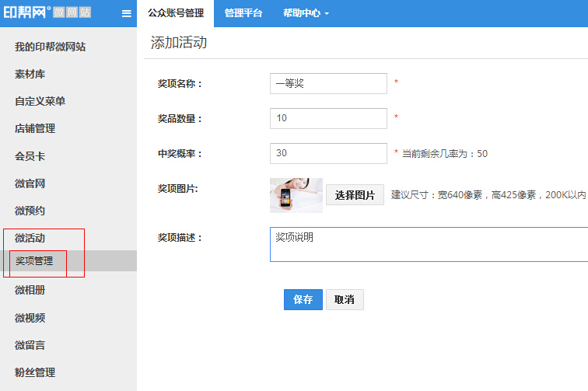Screen dimensions: 588x391
Task: Switch to 管理平台 tab
Action: 243,13
